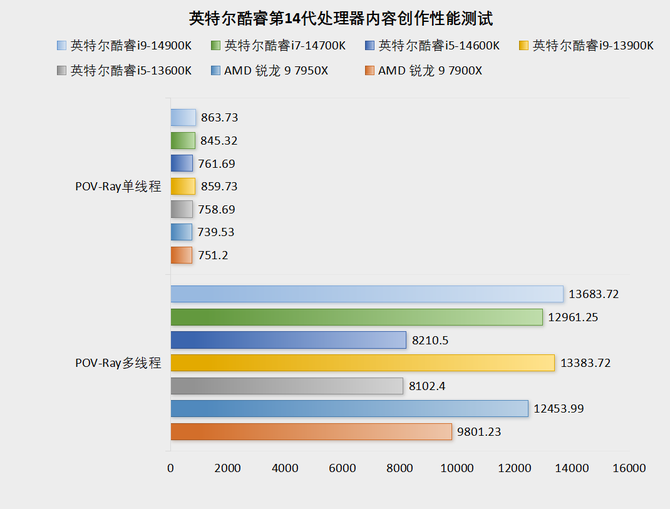
Task: Click data label 8102.4
Action: coord(427,386)
